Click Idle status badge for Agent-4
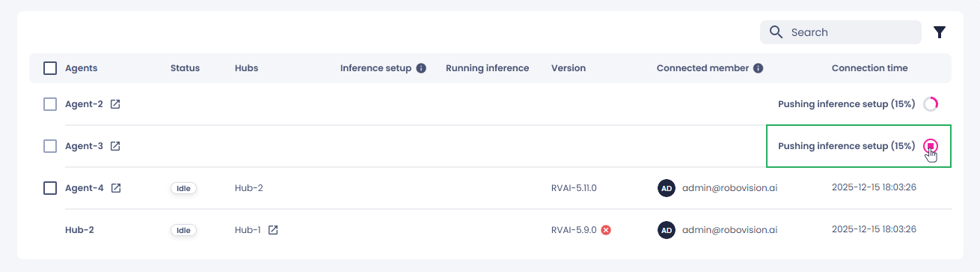The width and height of the screenshot is (980, 272). click(183, 188)
